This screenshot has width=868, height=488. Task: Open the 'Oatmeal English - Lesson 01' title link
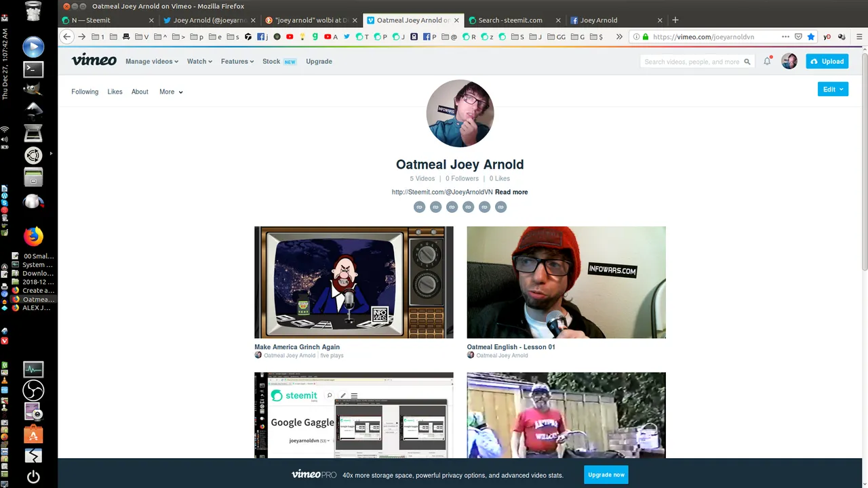click(511, 347)
